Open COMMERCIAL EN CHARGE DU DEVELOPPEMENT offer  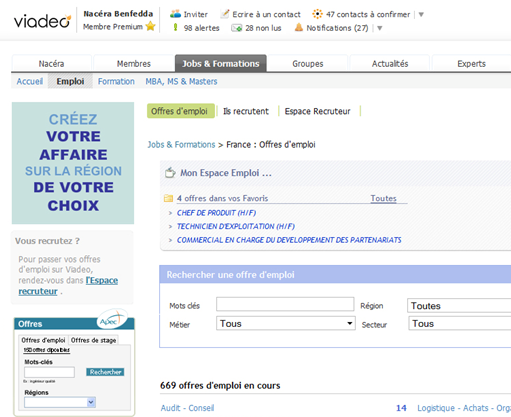(289, 240)
